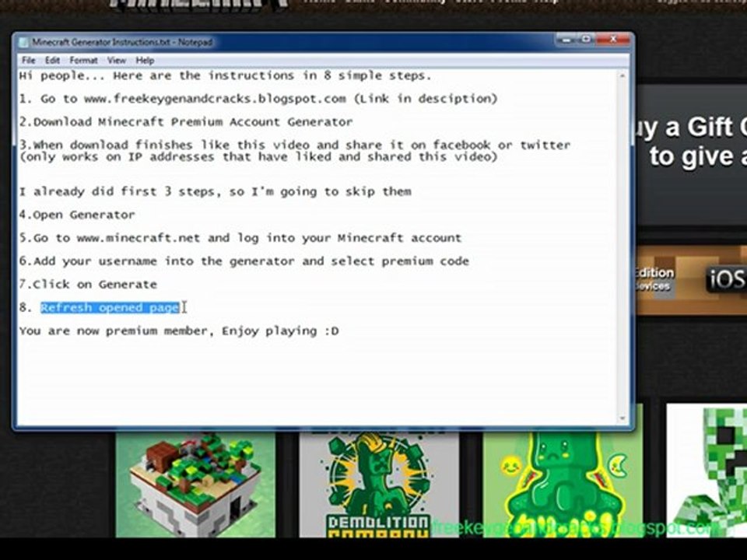Click the Notepad scrollbar down arrow
747x560 pixels.
coord(622,418)
